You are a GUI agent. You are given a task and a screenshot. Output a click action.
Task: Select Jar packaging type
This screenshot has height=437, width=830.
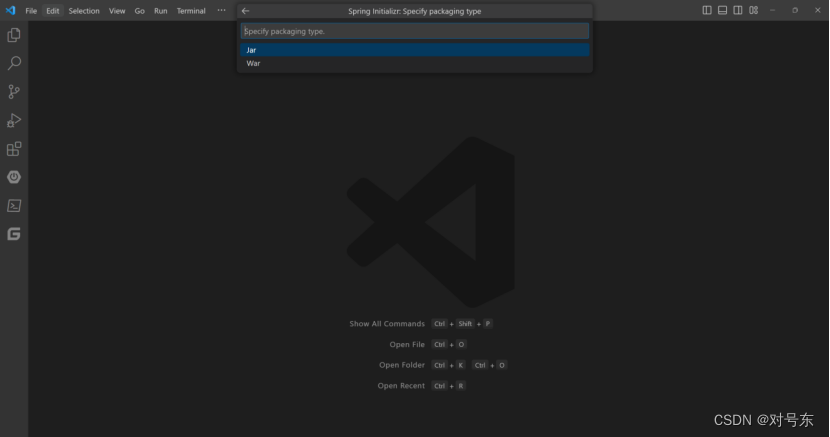pyautogui.click(x=415, y=50)
